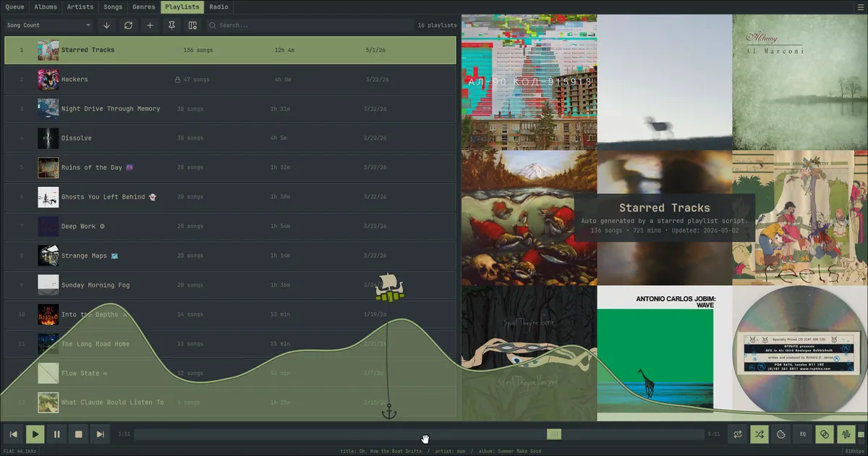Open the EQ equalizer
The width and height of the screenshot is (868, 456).
[803, 434]
